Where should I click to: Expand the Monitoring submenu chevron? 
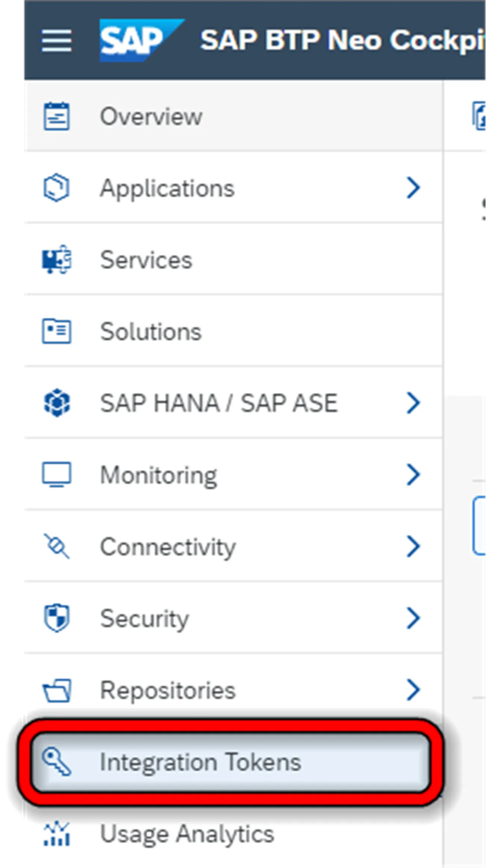[x=413, y=475]
